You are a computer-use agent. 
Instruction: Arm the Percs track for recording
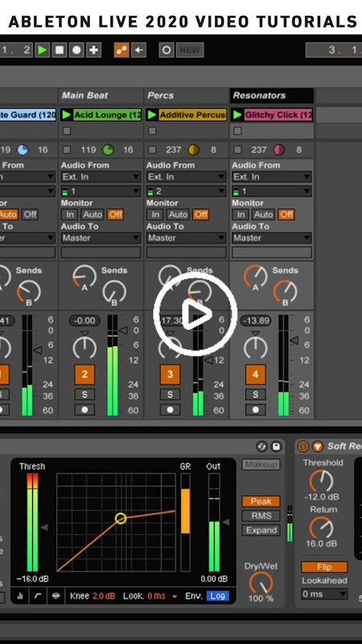[170, 410]
